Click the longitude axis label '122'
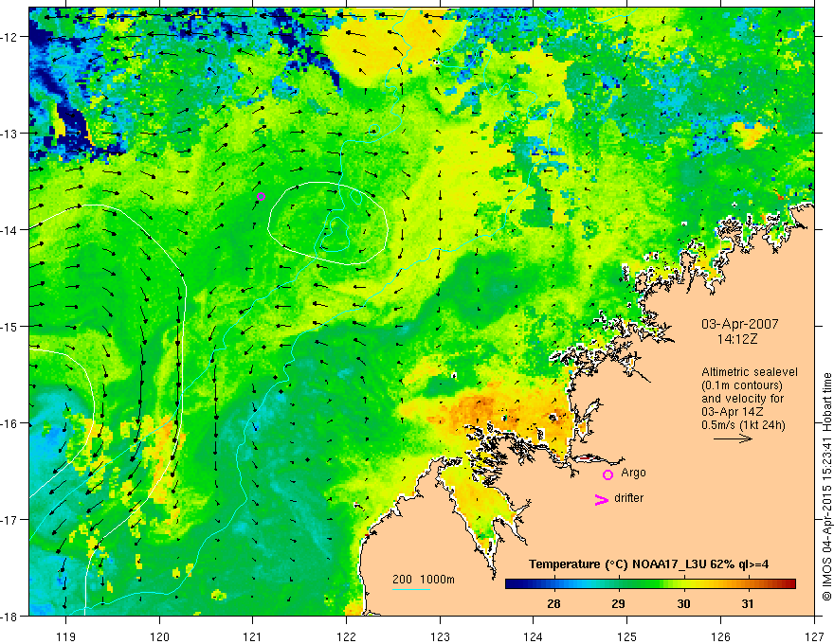The image size is (834, 644). point(346,636)
